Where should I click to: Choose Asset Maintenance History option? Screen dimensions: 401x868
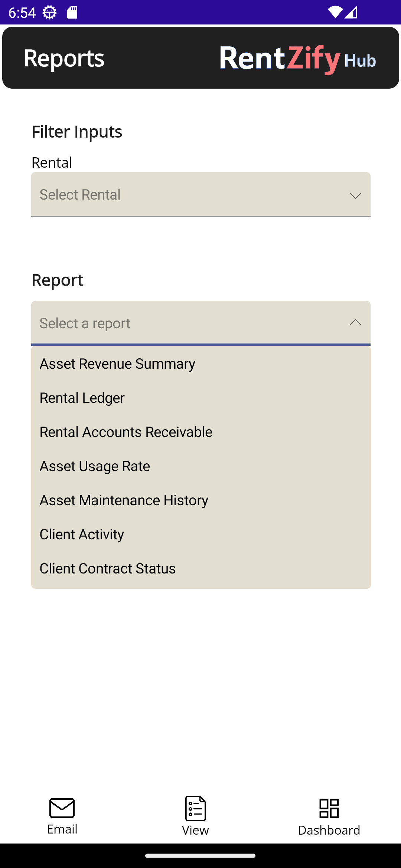click(x=124, y=500)
